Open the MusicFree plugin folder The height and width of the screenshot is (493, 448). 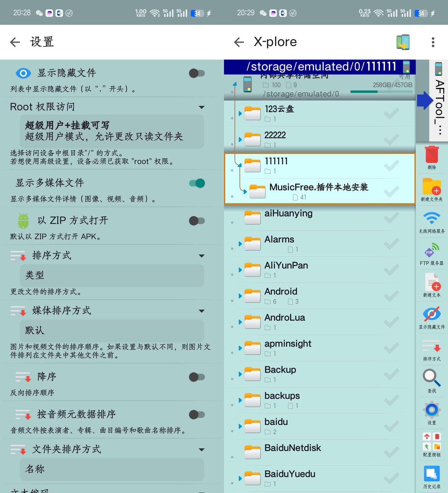coord(318,188)
